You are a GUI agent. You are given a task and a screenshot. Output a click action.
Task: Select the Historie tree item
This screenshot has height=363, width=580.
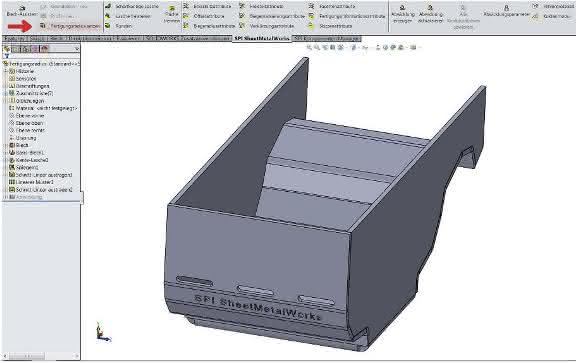coord(21,71)
